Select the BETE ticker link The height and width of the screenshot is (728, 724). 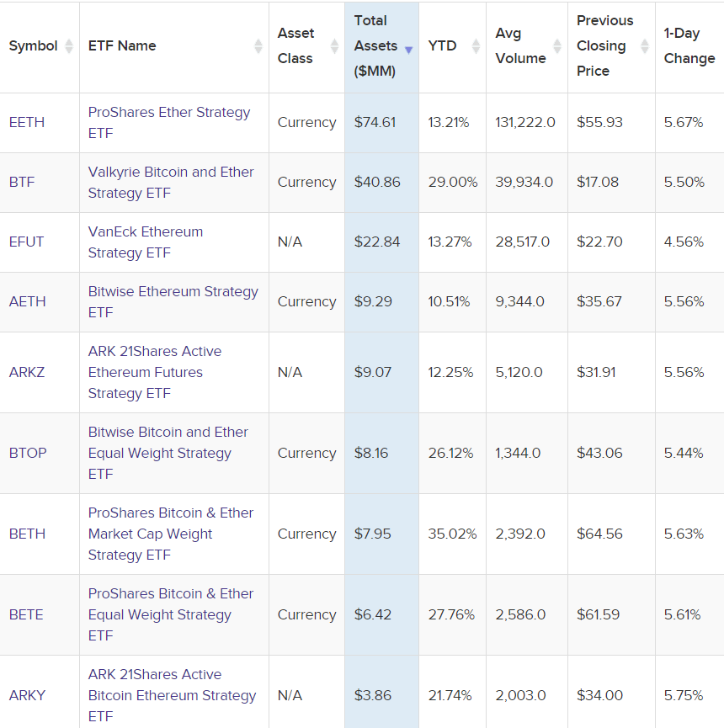tap(26, 614)
